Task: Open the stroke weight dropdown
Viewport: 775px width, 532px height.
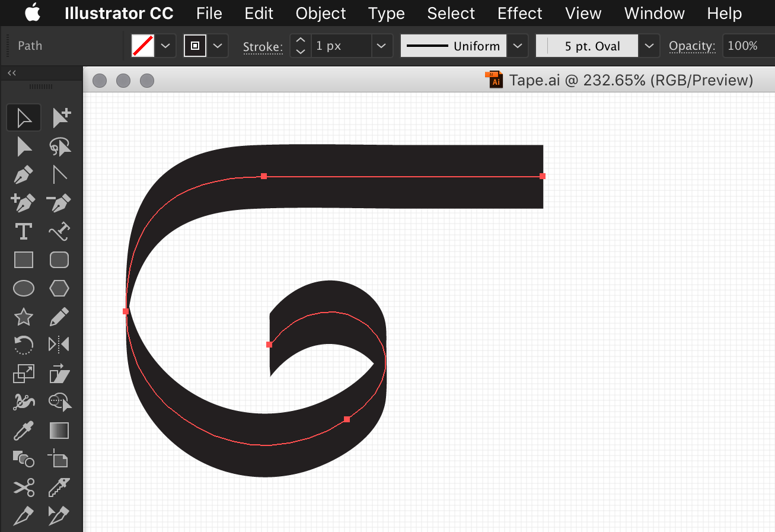Action: 381,46
